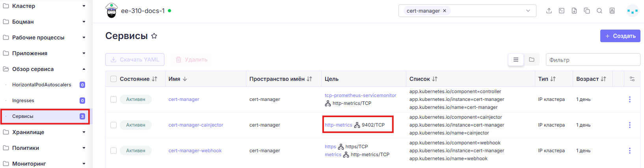644x168 pixels.
Task: Click into the Фильтр input field
Action: pos(593,60)
